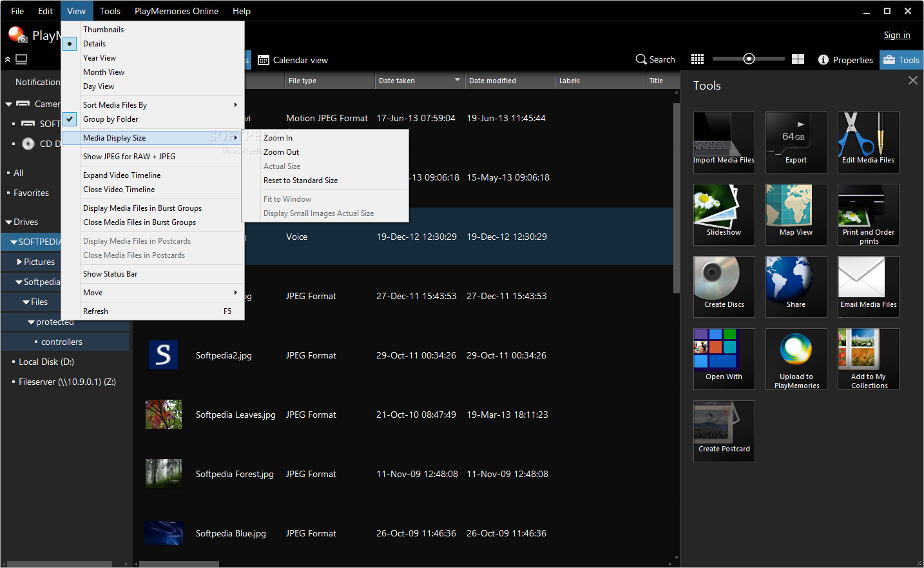Open Map View tool
The width and height of the screenshot is (924, 568).
click(x=796, y=215)
